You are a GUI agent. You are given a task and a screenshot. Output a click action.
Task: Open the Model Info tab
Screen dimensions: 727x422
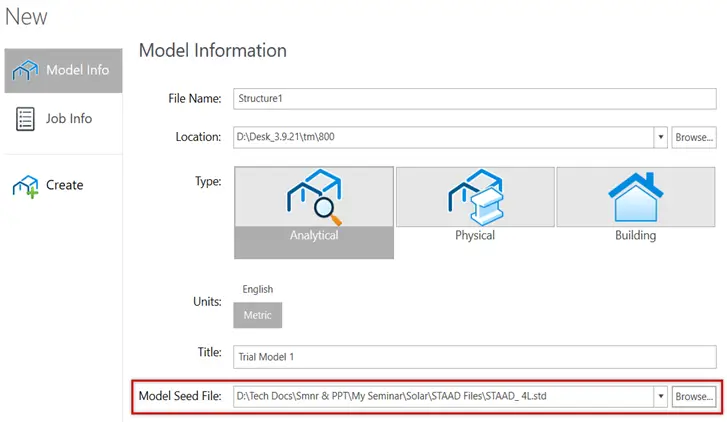(64, 70)
